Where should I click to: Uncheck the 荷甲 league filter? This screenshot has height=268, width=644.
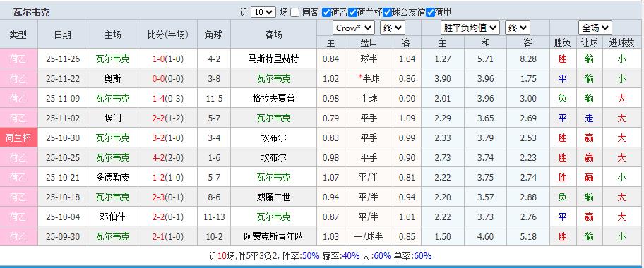(x=430, y=12)
